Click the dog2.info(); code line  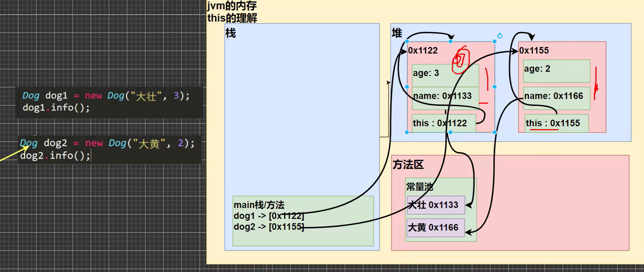click(x=55, y=155)
